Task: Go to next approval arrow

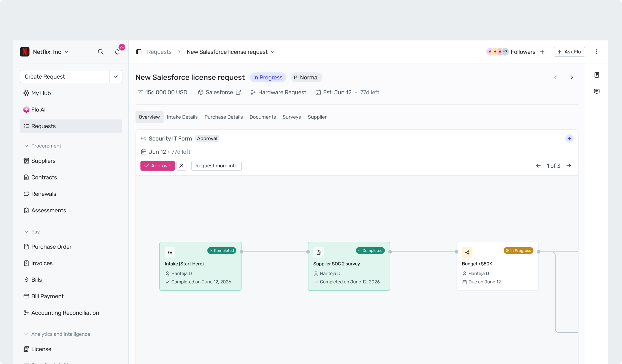Action: pos(569,166)
